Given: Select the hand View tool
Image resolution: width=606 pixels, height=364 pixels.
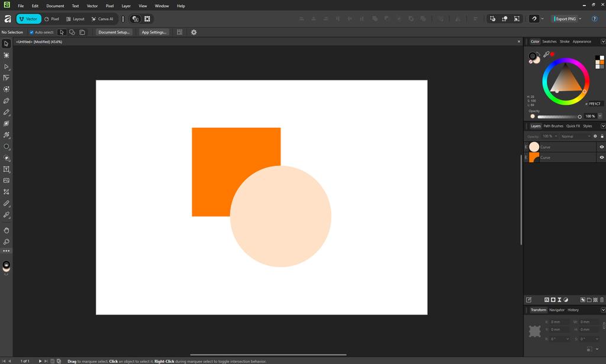Looking at the screenshot, I should tap(6, 230).
